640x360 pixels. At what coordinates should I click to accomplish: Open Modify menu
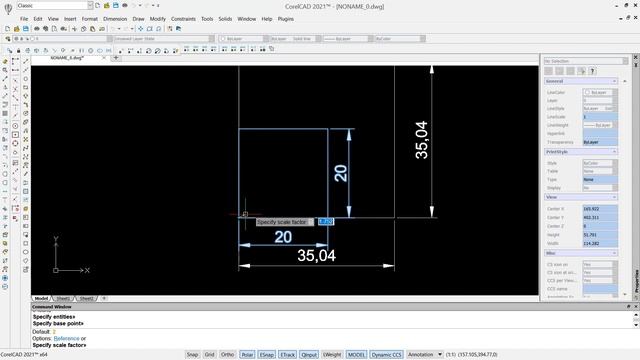click(158, 19)
